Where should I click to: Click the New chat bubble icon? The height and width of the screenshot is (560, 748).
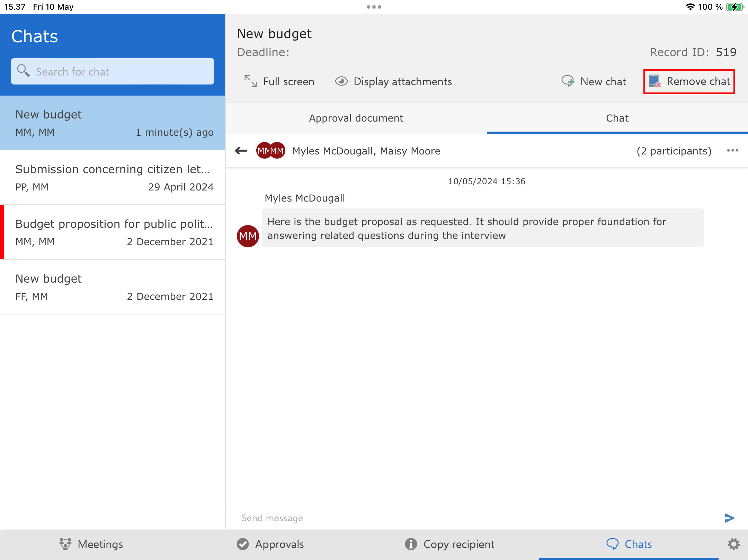568,81
